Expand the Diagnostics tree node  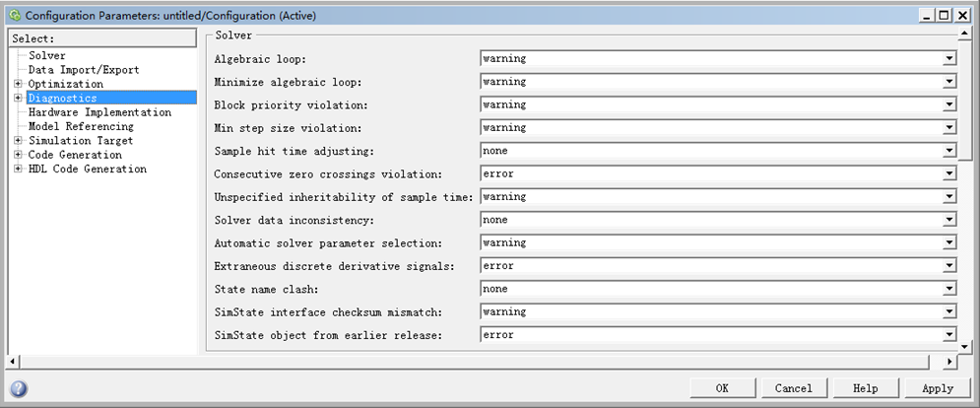click(18, 99)
